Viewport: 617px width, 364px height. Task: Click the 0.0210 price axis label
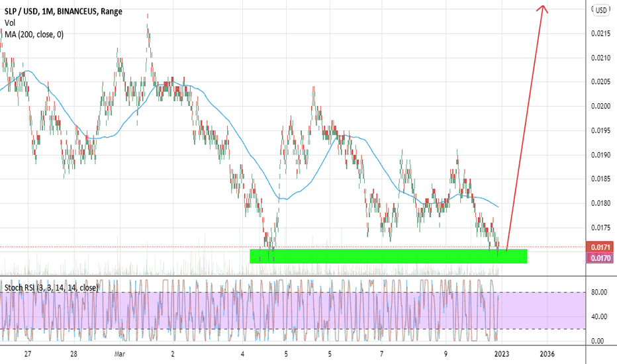click(601, 58)
